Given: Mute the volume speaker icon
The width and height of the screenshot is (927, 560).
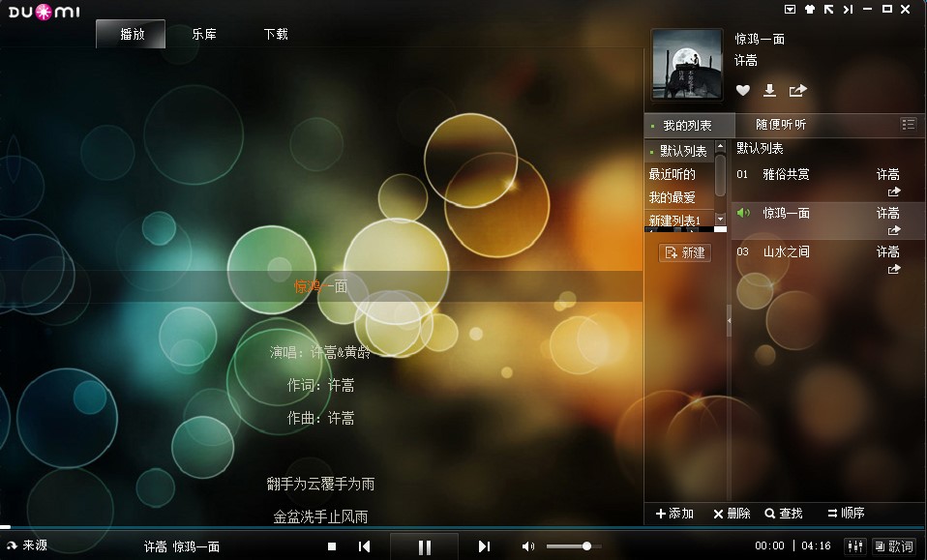Looking at the screenshot, I should pyautogui.click(x=528, y=546).
